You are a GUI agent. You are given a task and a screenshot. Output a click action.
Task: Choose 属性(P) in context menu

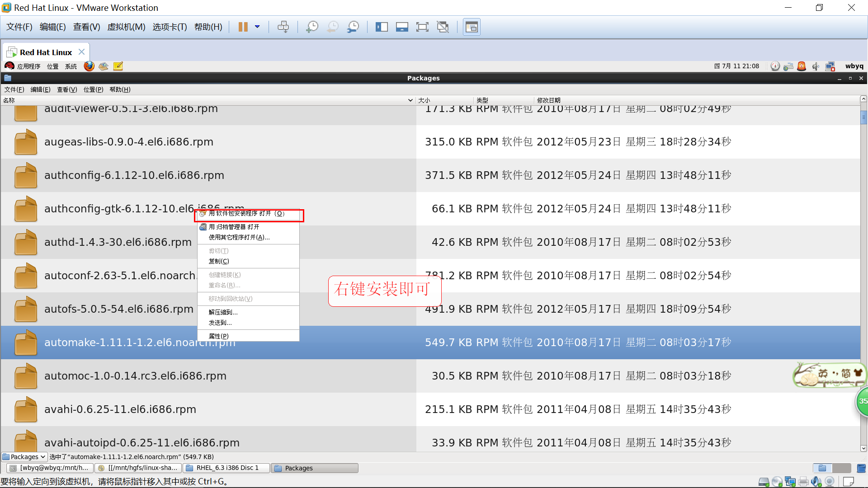(218, 336)
